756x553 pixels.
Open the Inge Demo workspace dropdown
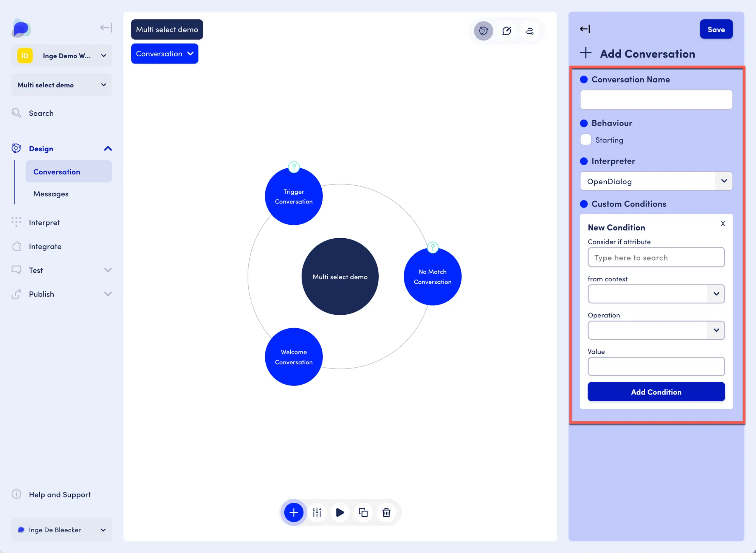(x=62, y=56)
